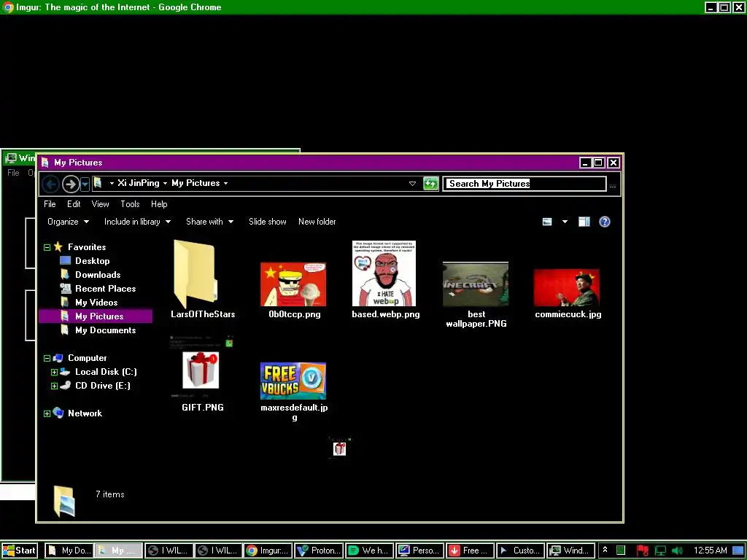Screen dimensions: 747x560
Task: Open dropdown arrow after My Pictures breadcrumb
Action: click(226, 183)
